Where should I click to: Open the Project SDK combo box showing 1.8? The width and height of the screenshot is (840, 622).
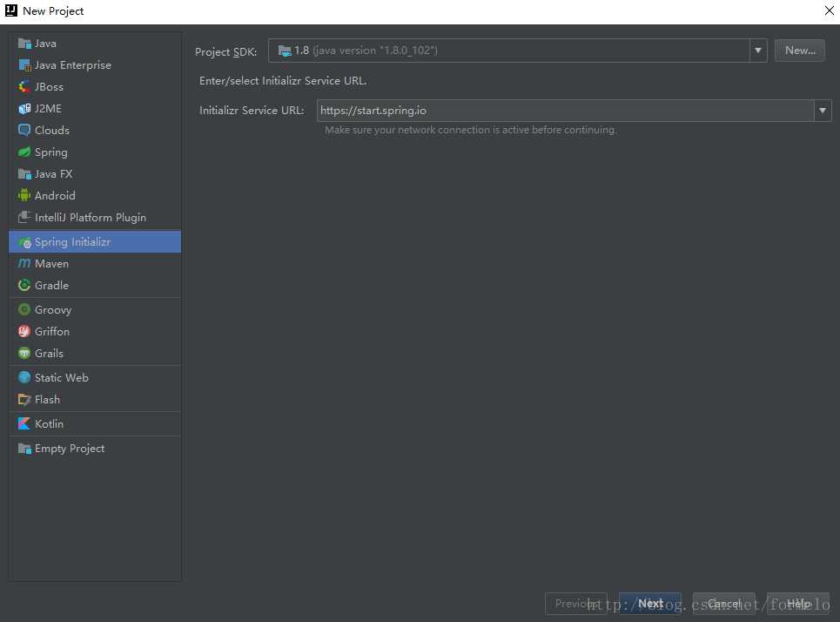coord(518,51)
